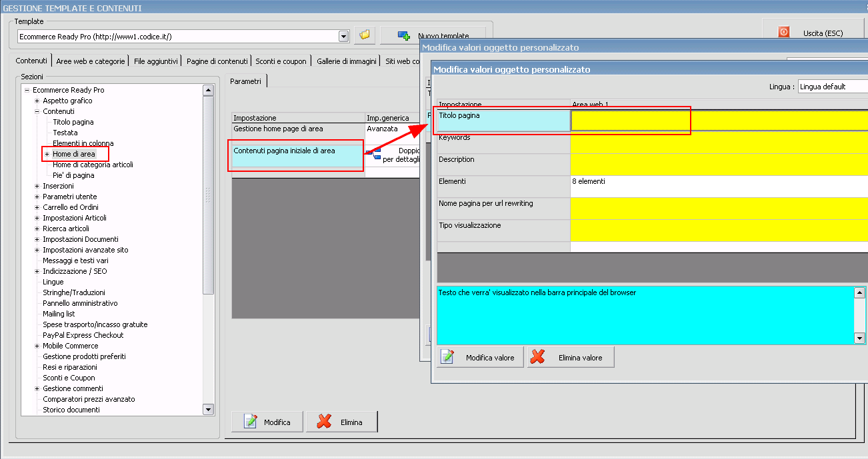Expand the Impostazioni Documenti node
Viewport: 868px width, 459px height.
37,239
